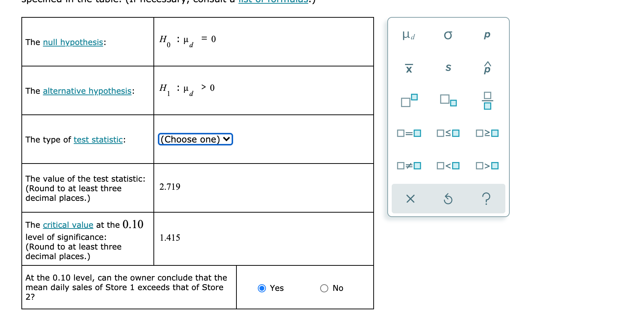Choose the superscript template icon

click(409, 100)
